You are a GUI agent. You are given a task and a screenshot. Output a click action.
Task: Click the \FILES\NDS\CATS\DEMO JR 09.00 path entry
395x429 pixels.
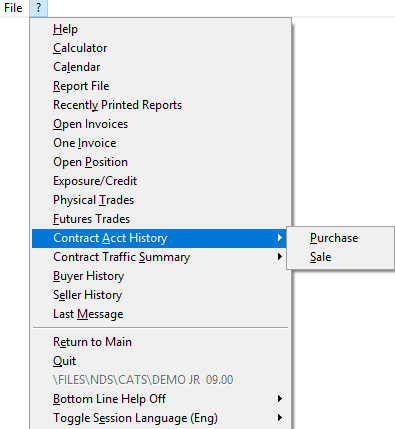[x=159, y=380]
